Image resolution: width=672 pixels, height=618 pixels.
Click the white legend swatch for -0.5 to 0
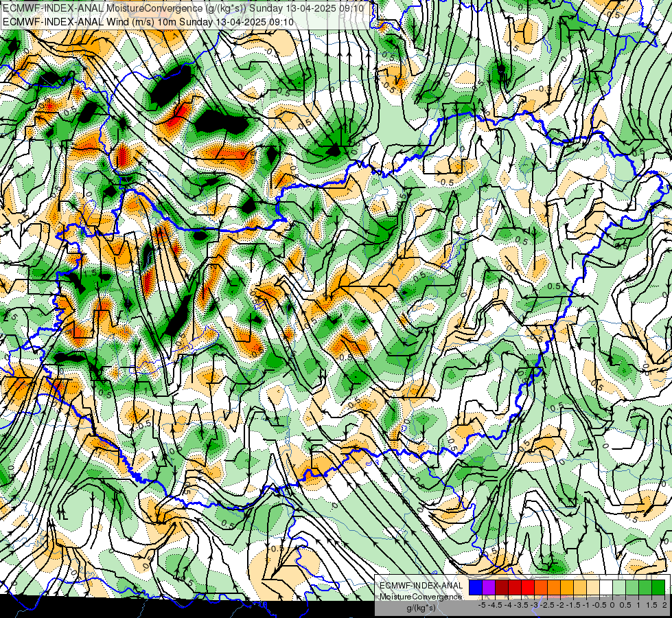click(x=606, y=588)
